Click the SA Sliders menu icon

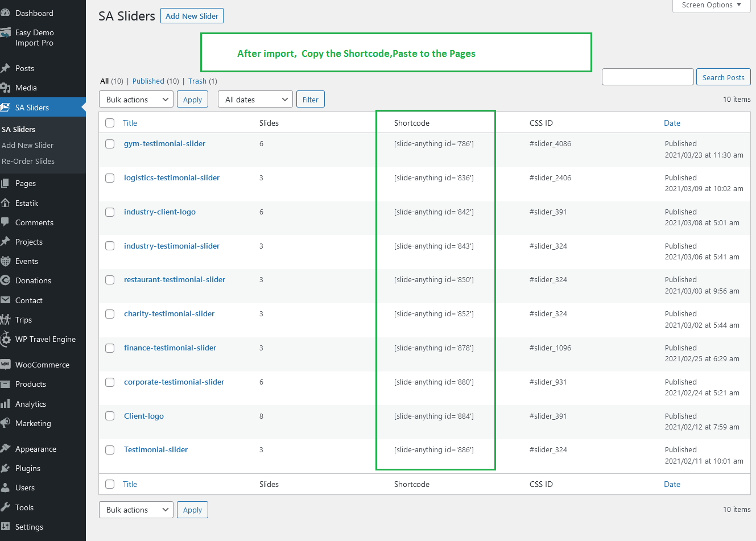pyautogui.click(x=5, y=107)
